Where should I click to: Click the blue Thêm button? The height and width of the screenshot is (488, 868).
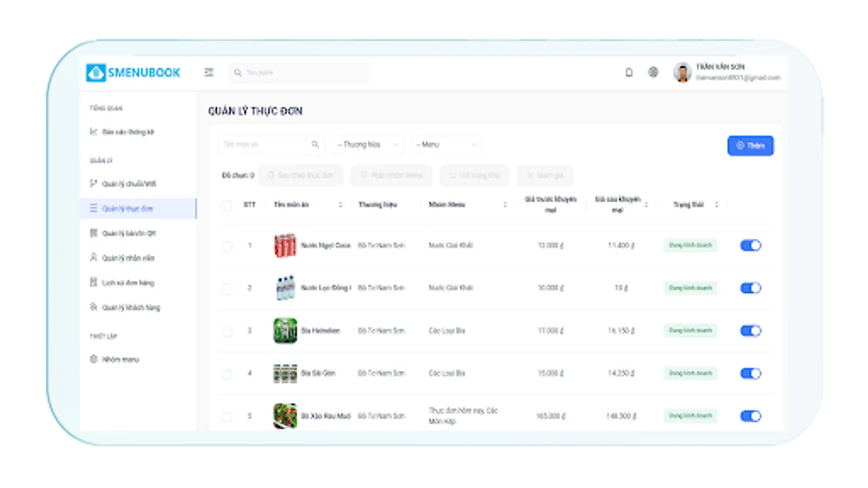point(750,145)
